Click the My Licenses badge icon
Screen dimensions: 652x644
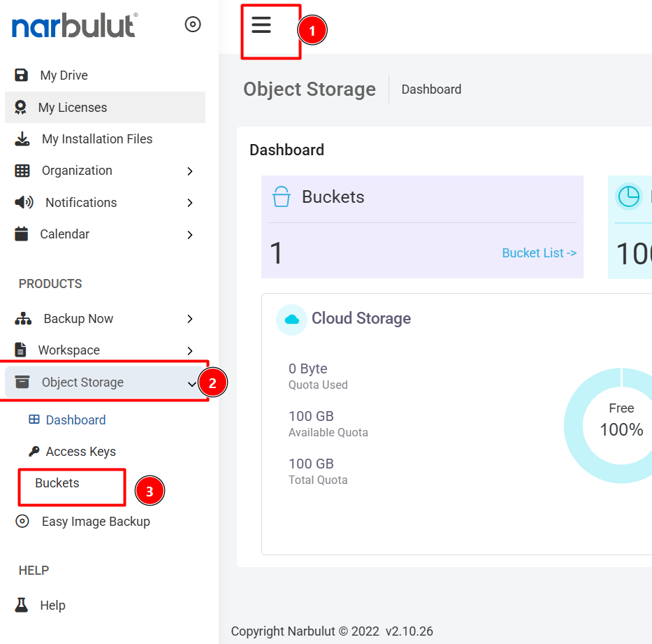(x=20, y=108)
